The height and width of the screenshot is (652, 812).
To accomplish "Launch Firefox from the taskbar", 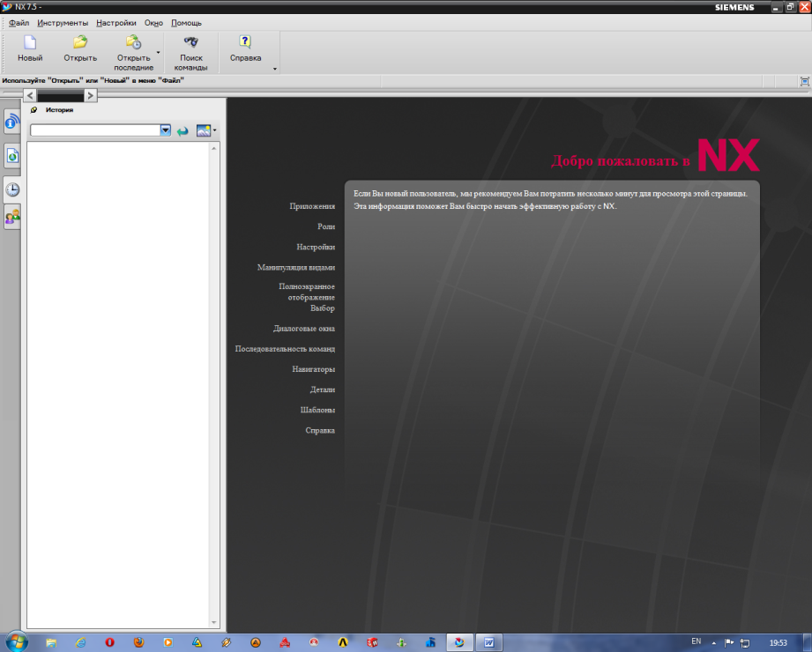I will [x=138, y=642].
